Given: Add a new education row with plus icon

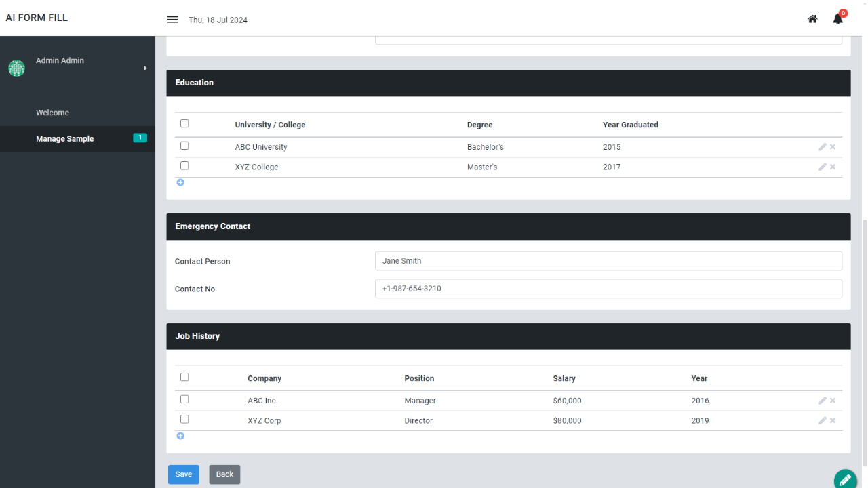Looking at the screenshot, I should 180,182.
